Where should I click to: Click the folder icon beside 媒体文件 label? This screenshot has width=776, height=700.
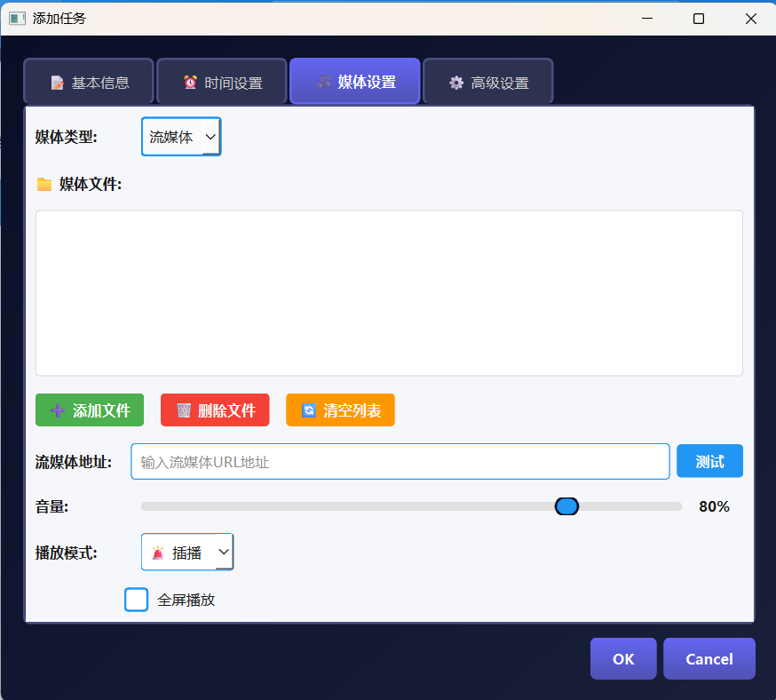tap(44, 184)
